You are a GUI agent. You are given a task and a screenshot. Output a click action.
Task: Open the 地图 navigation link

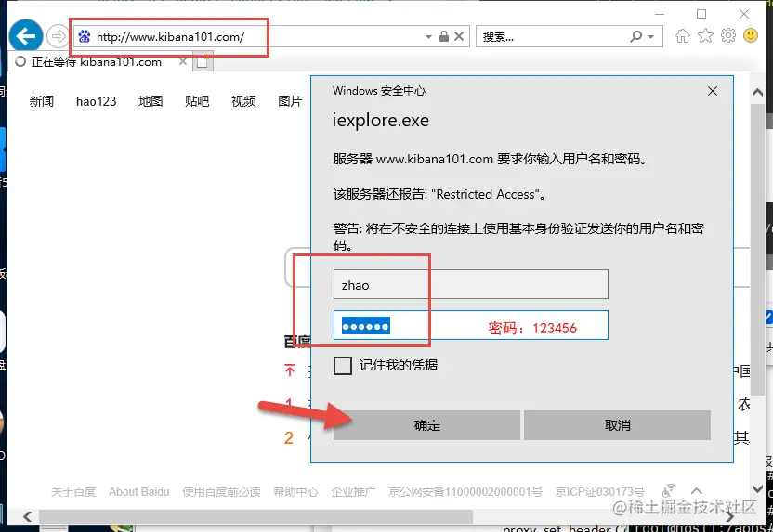click(x=151, y=101)
